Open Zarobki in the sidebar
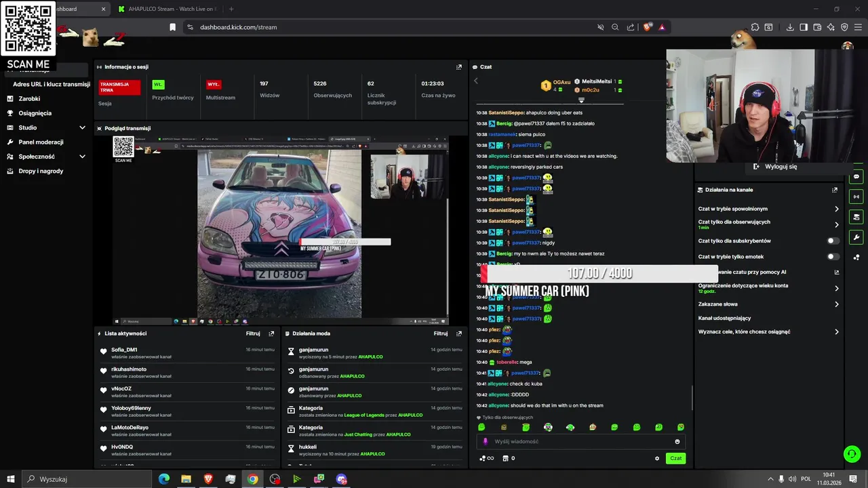Screen dimensions: 868x488 click(x=29, y=98)
